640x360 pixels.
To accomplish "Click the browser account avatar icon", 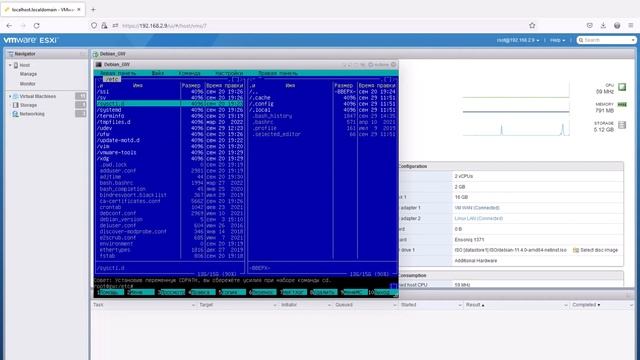I will point(617,25).
